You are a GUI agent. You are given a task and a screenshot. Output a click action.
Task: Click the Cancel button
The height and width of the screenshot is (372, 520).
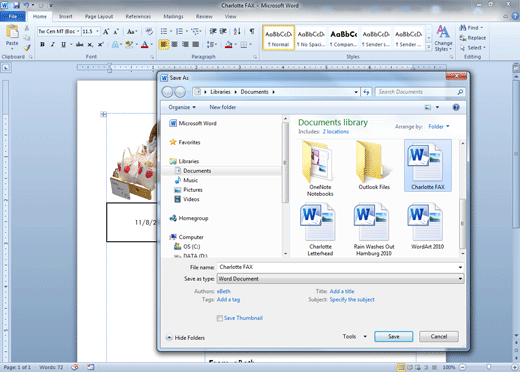point(439,336)
